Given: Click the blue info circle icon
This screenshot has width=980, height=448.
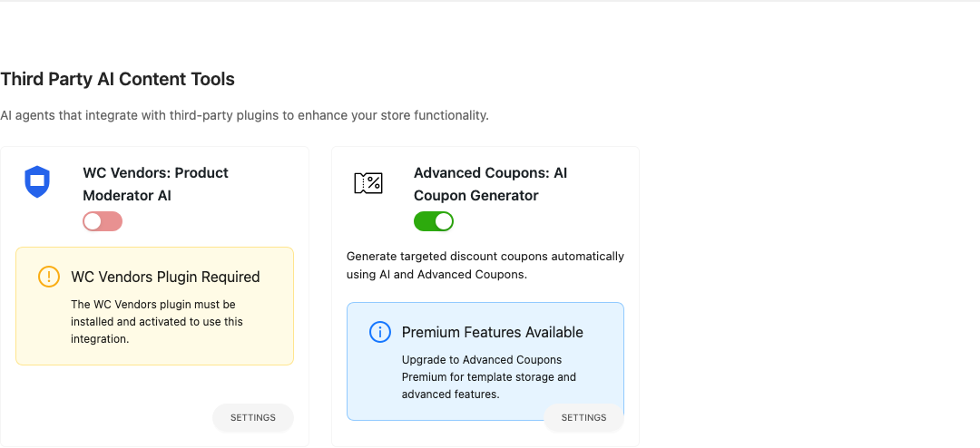Looking at the screenshot, I should click(x=380, y=332).
